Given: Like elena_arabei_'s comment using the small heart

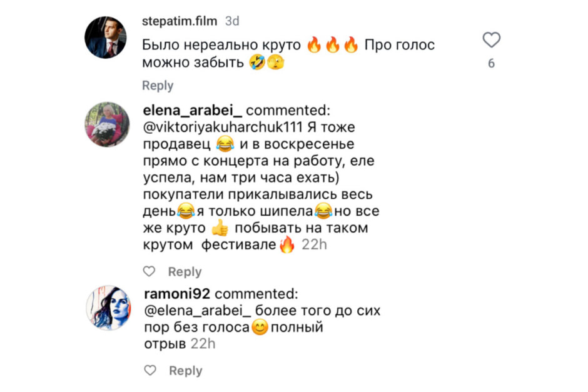Looking at the screenshot, I should point(149,272).
